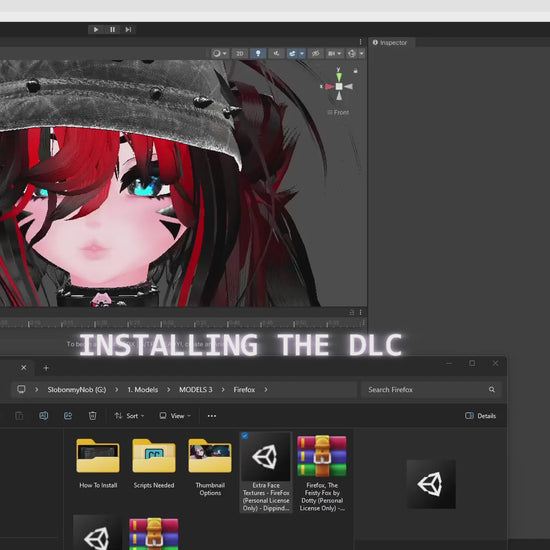The width and height of the screenshot is (550, 550).
Task: Expand the Scene effects dropdown arrow
Action: click(302, 54)
